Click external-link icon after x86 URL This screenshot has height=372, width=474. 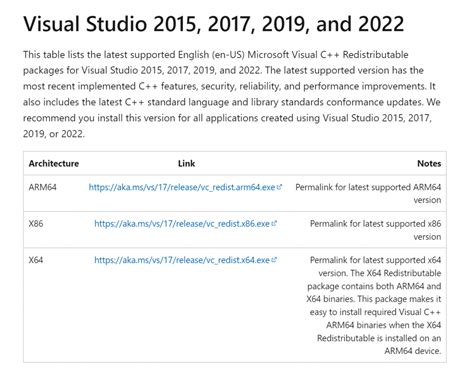(x=274, y=223)
